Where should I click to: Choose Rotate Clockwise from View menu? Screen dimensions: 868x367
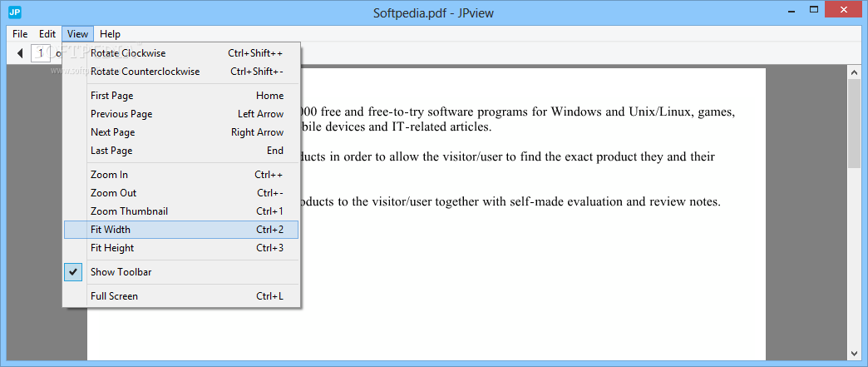click(181, 53)
